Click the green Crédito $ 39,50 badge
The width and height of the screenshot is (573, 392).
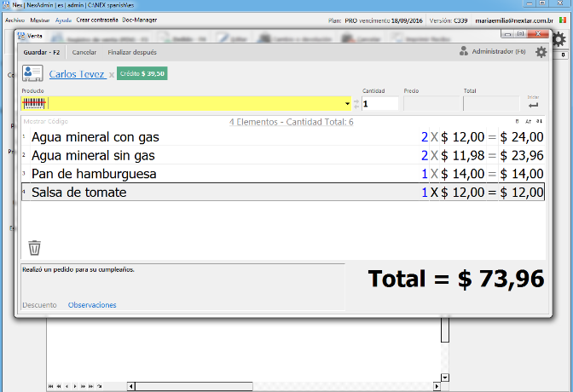pyautogui.click(x=142, y=73)
